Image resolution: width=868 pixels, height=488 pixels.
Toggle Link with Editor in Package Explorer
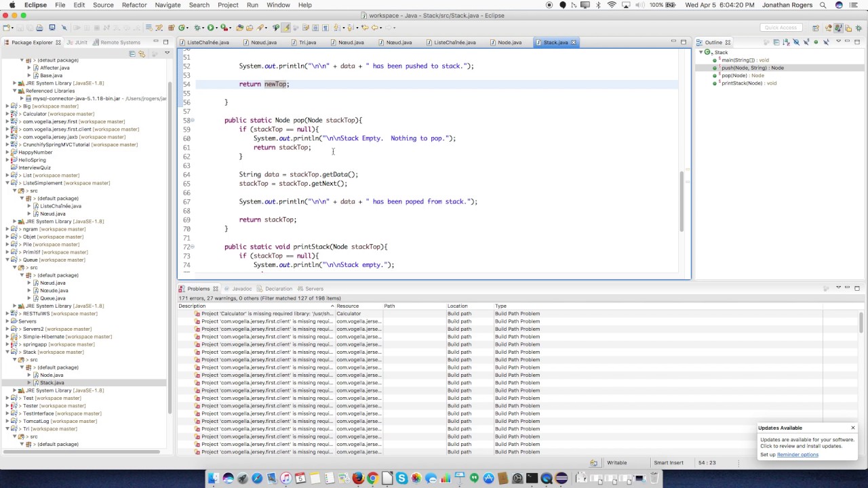point(142,54)
